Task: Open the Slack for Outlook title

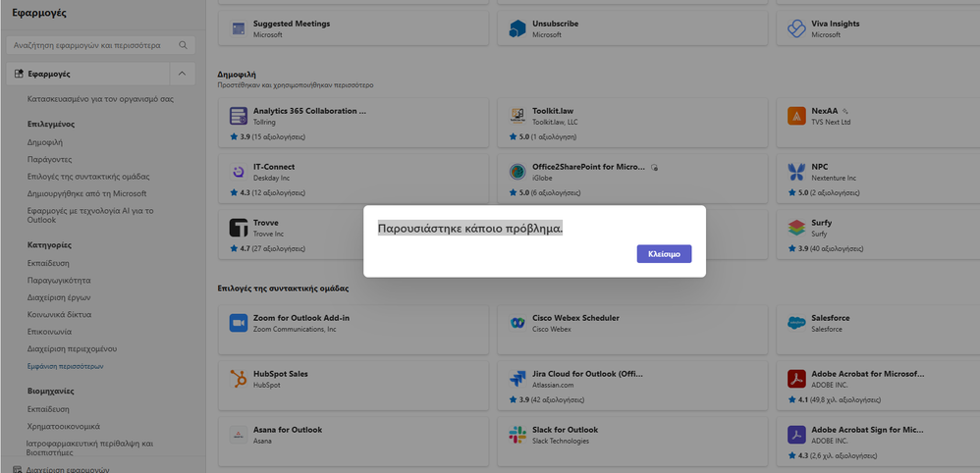Action: [565, 430]
